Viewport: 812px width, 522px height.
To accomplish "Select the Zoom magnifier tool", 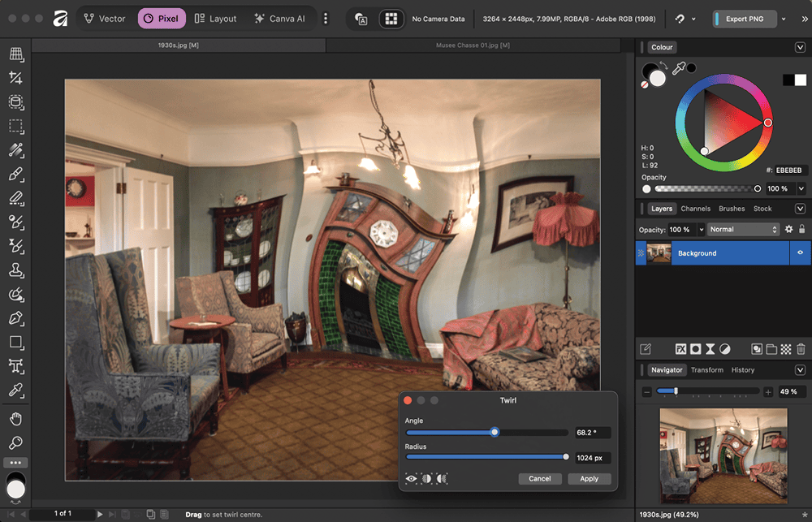I will coord(15,443).
